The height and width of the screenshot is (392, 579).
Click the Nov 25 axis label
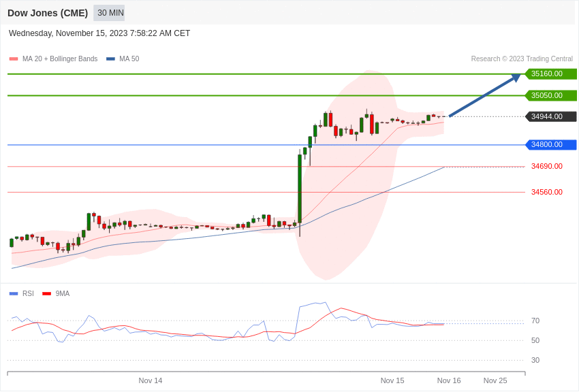[495, 380]
